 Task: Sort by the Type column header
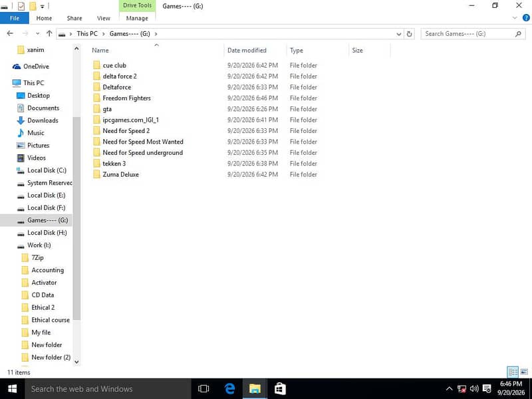click(x=296, y=51)
